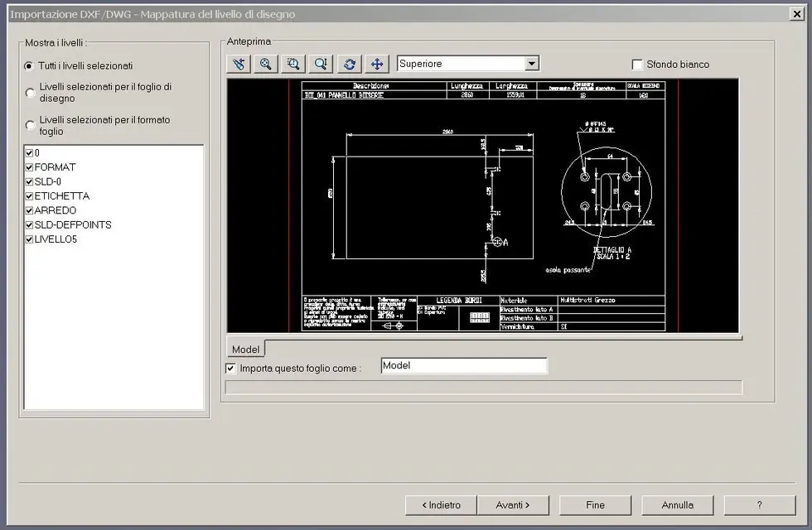Image resolution: width=812 pixels, height=530 pixels.
Task: Click the LIVELLO5 layer name text
Action: pyautogui.click(x=56, y=239)
